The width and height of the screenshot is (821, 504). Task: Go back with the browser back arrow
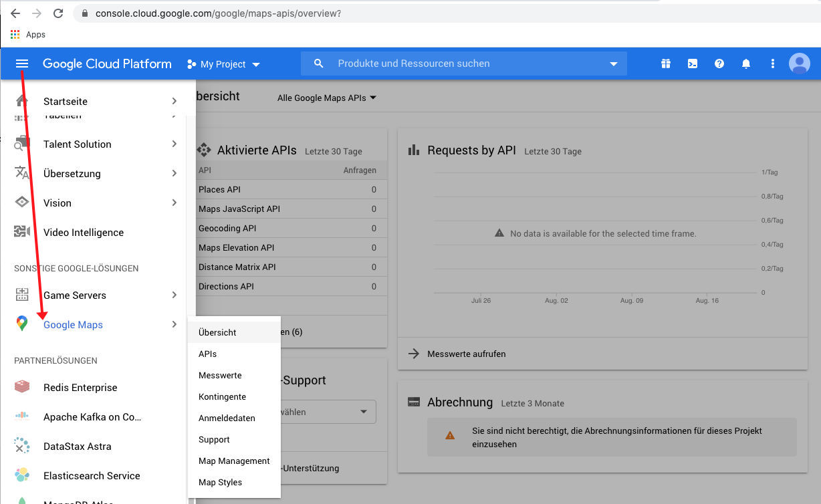point(15,13)
